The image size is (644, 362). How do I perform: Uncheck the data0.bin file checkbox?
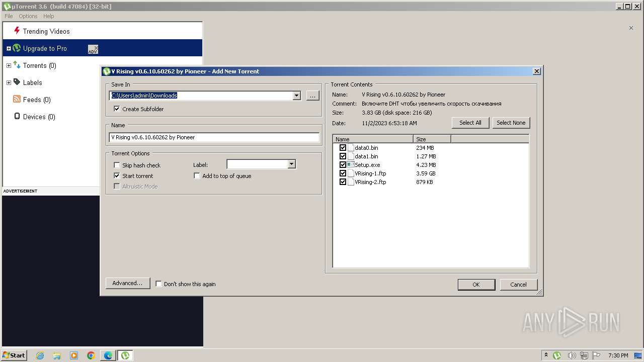[343, 148]
